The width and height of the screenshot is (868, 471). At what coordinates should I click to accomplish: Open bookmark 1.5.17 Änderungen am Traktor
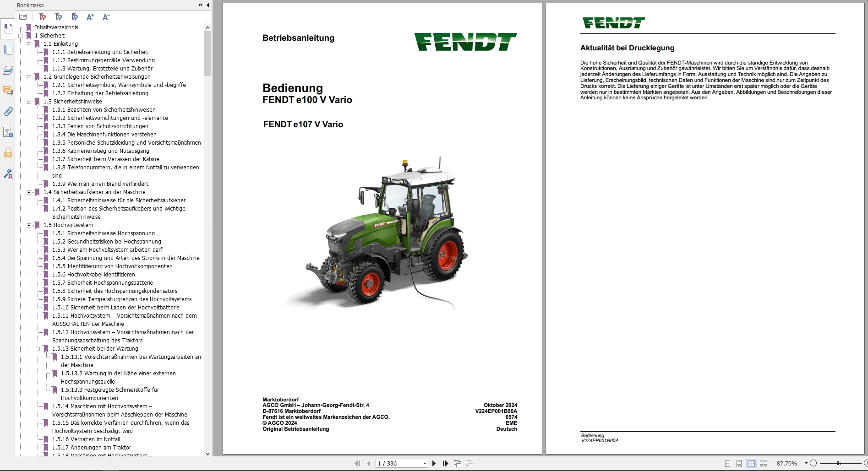92,448
